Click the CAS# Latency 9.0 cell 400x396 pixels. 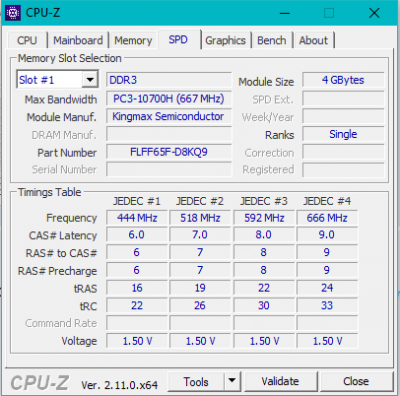tap(327, 235)
